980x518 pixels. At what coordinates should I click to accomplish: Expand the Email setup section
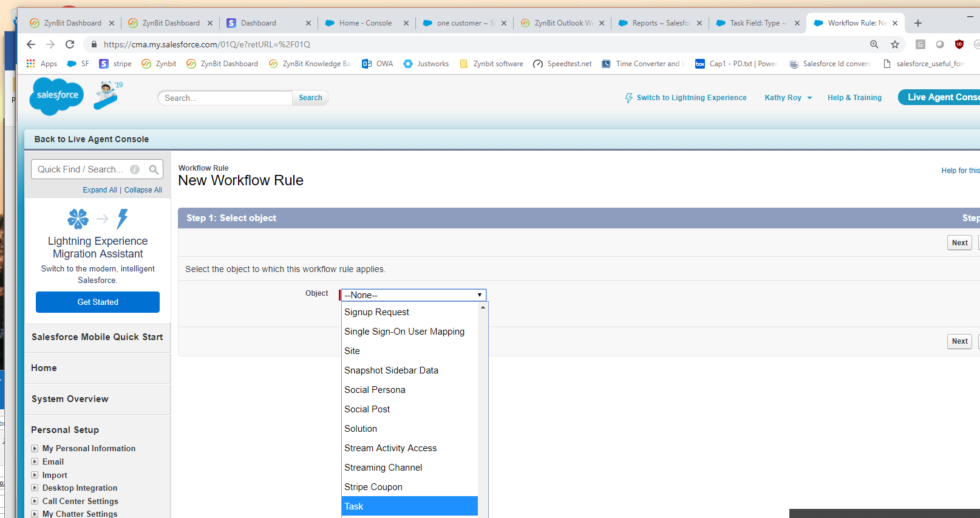(x=35, y=462)
